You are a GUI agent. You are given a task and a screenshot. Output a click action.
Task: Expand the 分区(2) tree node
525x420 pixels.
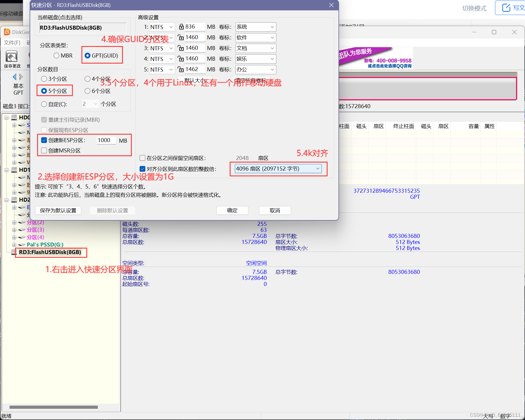(x=14, y=222)
